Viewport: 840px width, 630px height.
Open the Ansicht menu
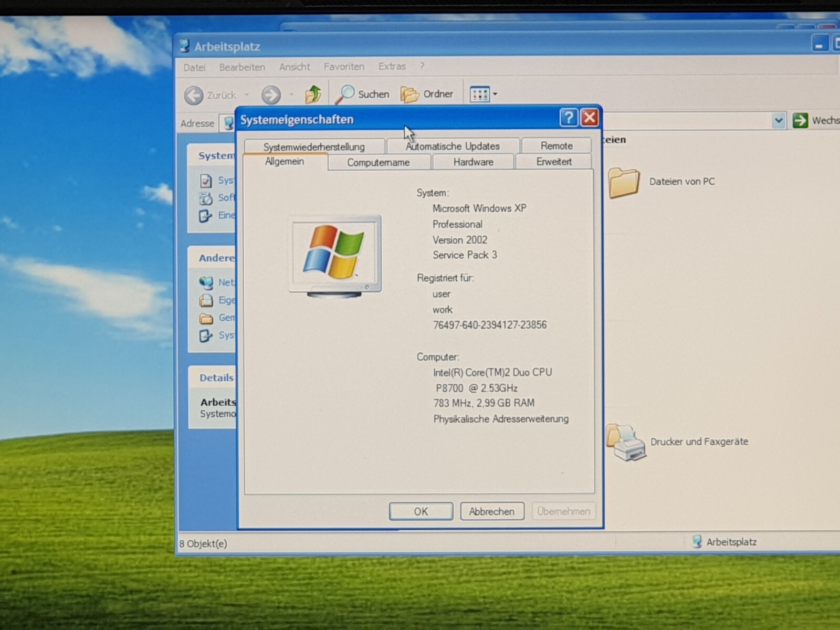pyautogui.click(x=295, y=67)
